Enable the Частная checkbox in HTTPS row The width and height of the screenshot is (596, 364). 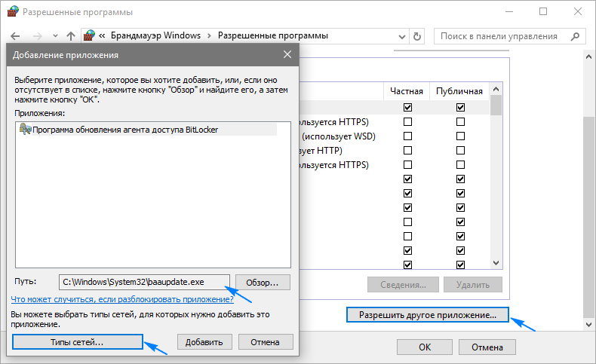click(407, 122)
